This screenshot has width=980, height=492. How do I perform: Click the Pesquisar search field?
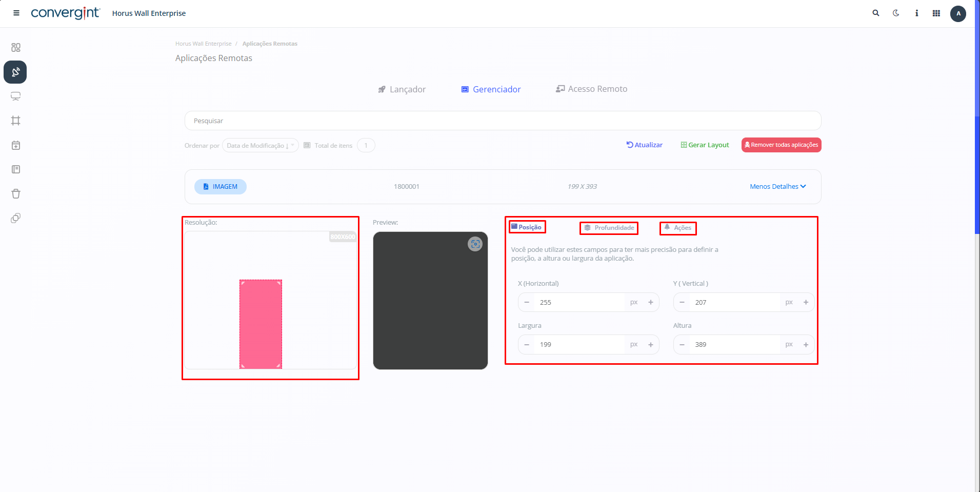tap(503, 121)
